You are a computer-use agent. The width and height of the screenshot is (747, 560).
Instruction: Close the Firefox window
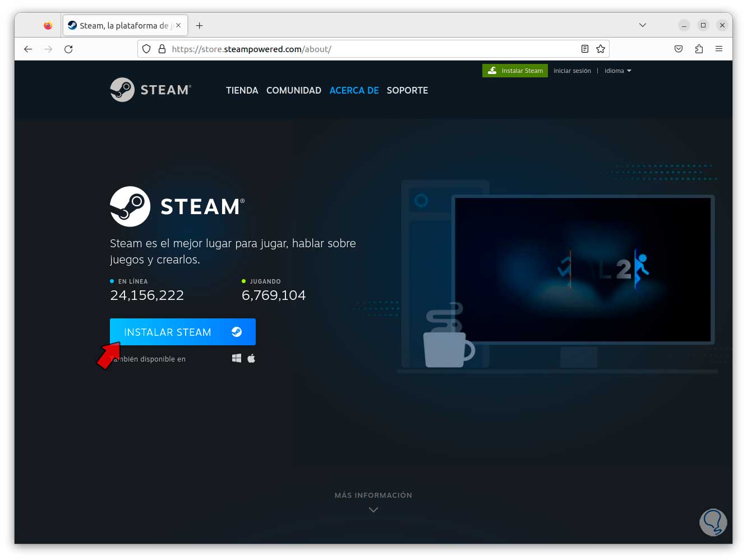pos(722,25)
